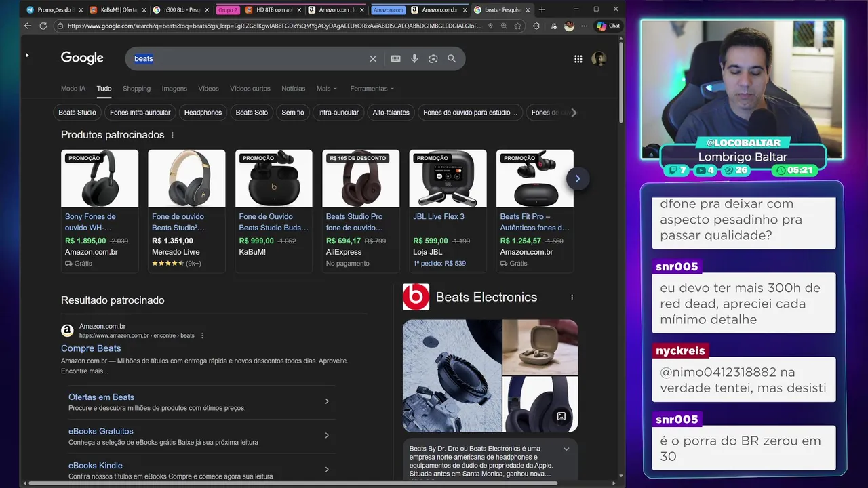Expand the Ofertas em Beats sitelink arrow
Viewport: 868px width, 488px height.
(327, 401)
